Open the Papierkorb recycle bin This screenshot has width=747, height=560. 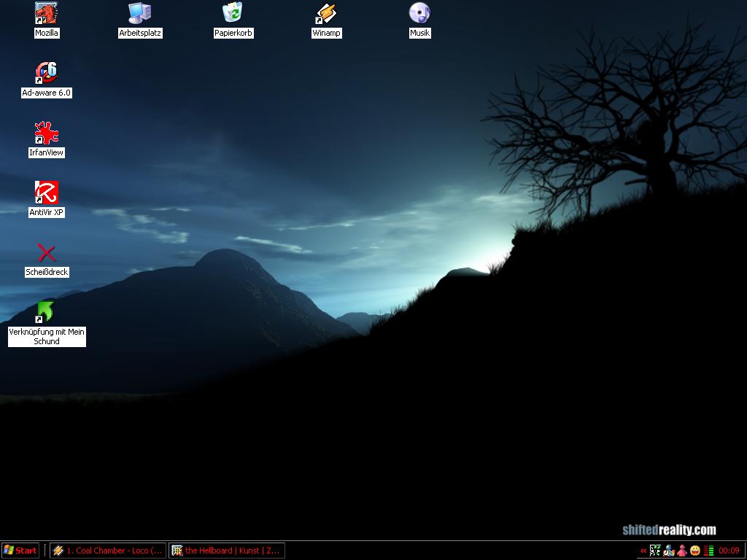coord(233,14)
